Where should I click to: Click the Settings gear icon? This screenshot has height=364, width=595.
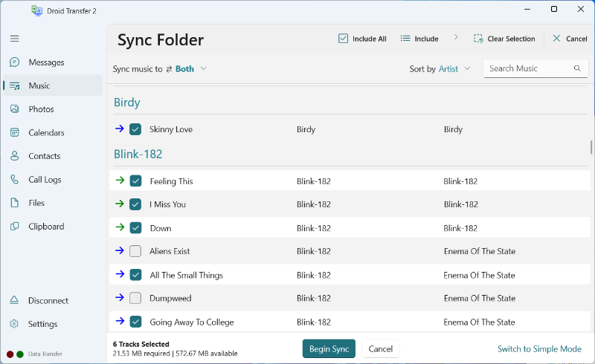tap(14, 324)
